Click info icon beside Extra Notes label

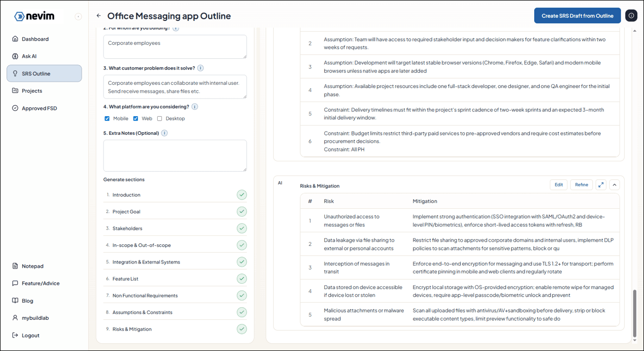[165, 133]
